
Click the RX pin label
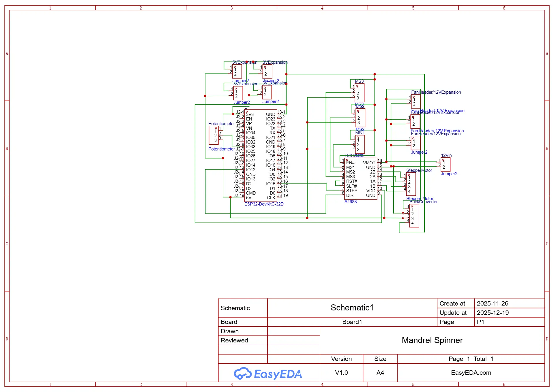tap(272, 133)
